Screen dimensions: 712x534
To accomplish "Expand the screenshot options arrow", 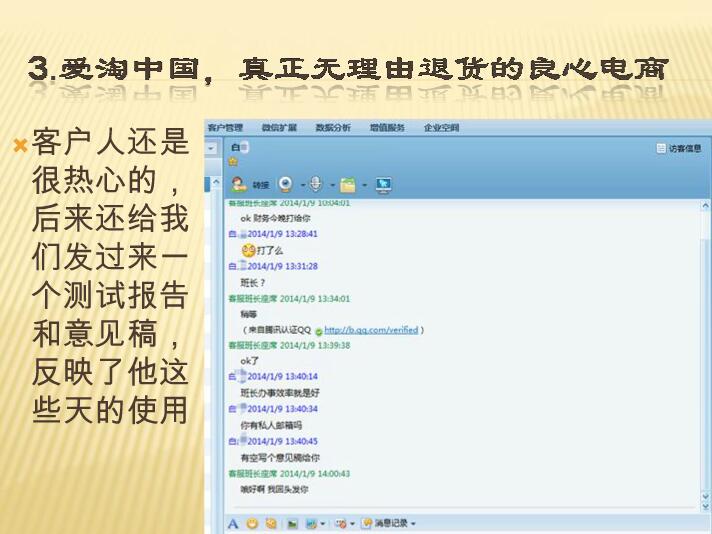I will coord(323,524).
